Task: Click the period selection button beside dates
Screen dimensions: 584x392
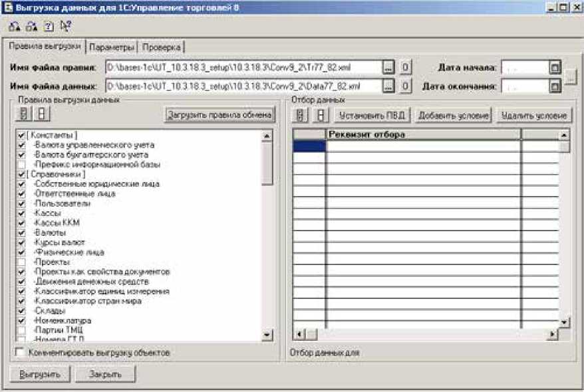Action: (x=570, y=77)
